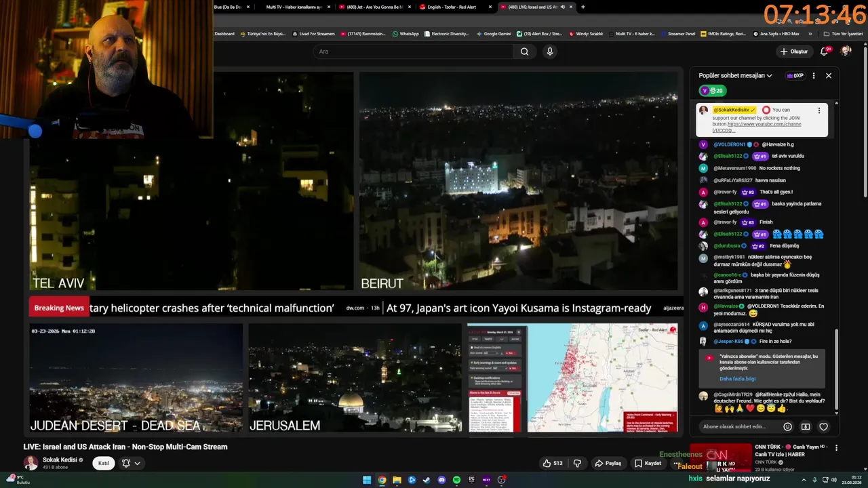
Task: Click the heart reaction icon in chat
Action: (x=823, y=427)
